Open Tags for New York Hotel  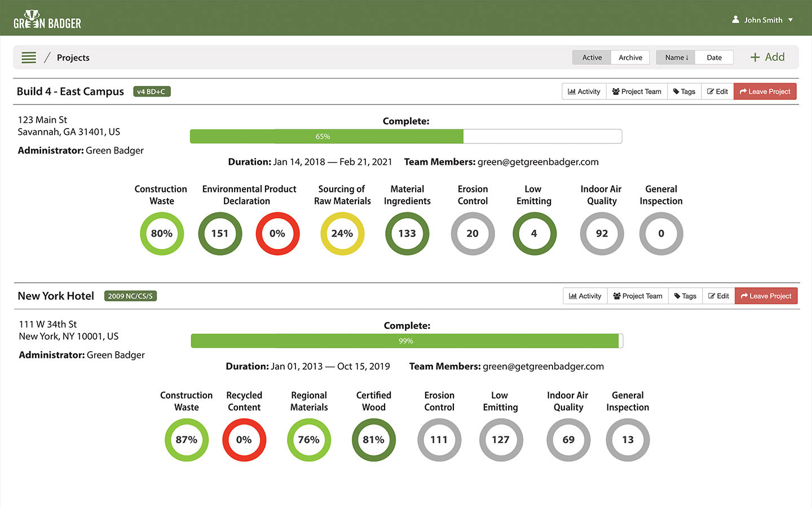pyautogui.click(x=685, y=296)
